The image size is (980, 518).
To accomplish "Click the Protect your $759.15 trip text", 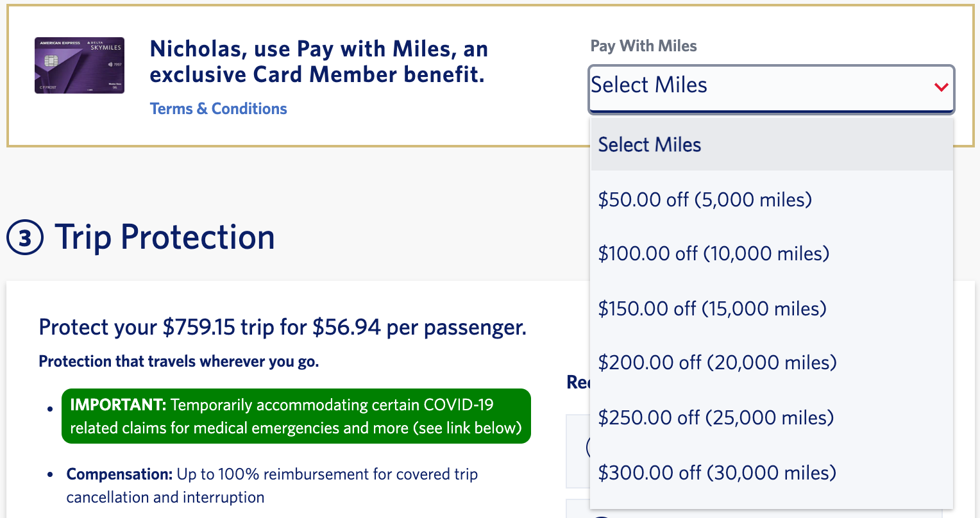I will 282,328.
